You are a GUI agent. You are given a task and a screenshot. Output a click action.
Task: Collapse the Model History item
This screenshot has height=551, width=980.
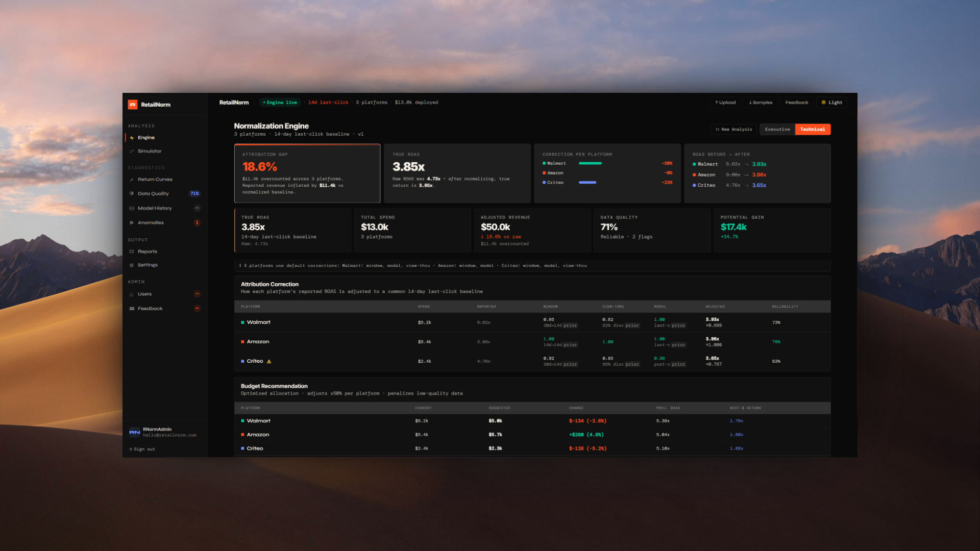(x=197, y=208)
